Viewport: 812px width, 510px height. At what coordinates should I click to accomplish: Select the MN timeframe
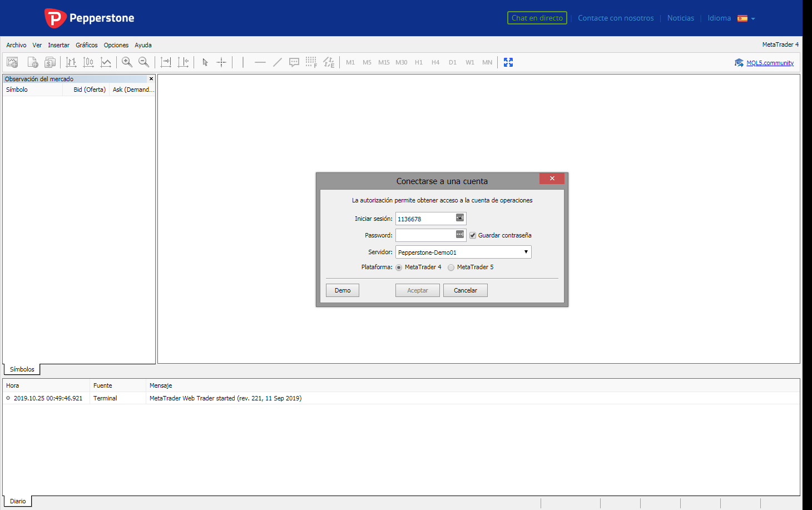coord(487,62)
